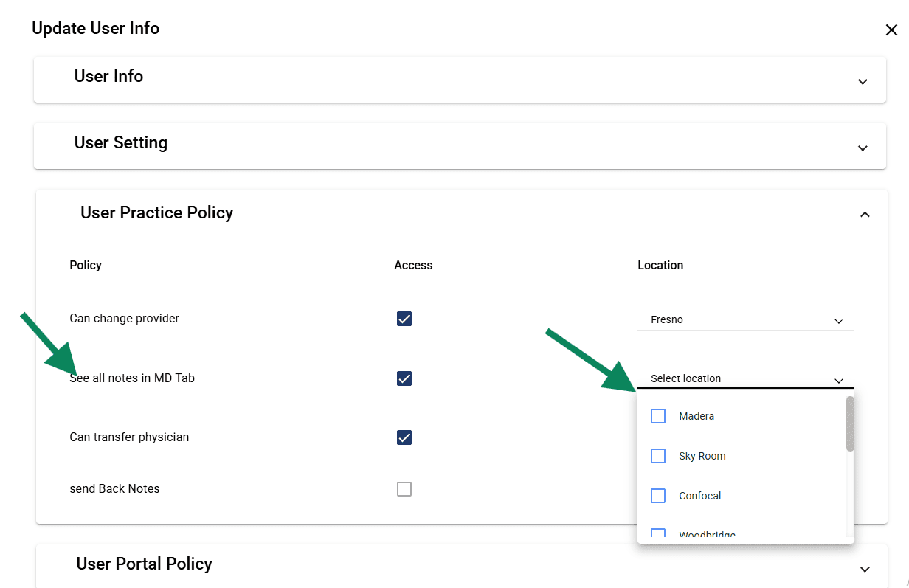Expand the User Setting section

click(x=862, y=148)
